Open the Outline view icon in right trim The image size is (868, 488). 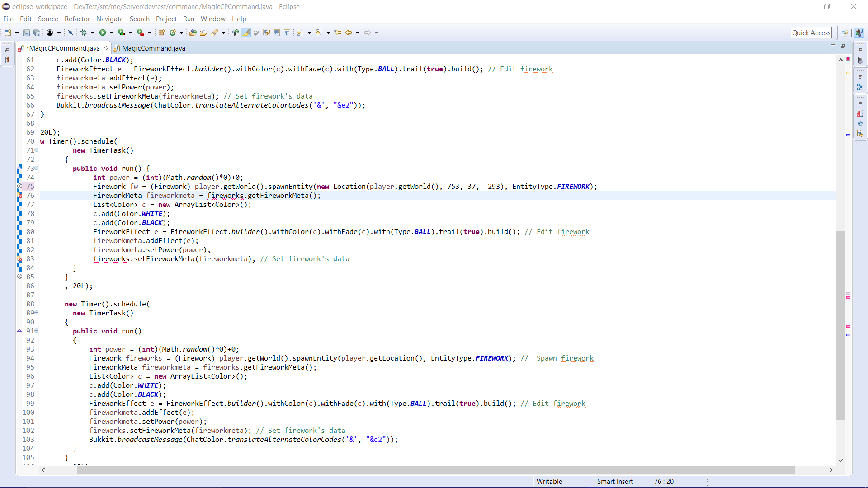coord(860,87)
